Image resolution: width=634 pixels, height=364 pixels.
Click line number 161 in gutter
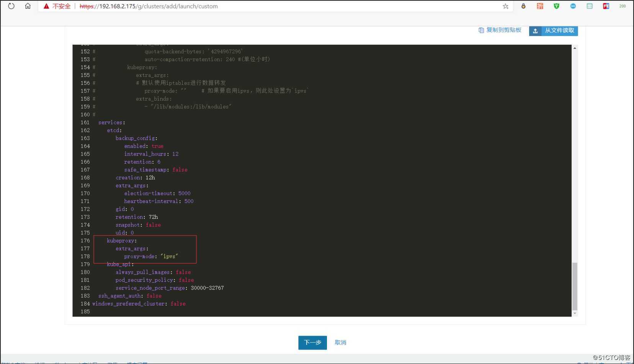(85, 122)
